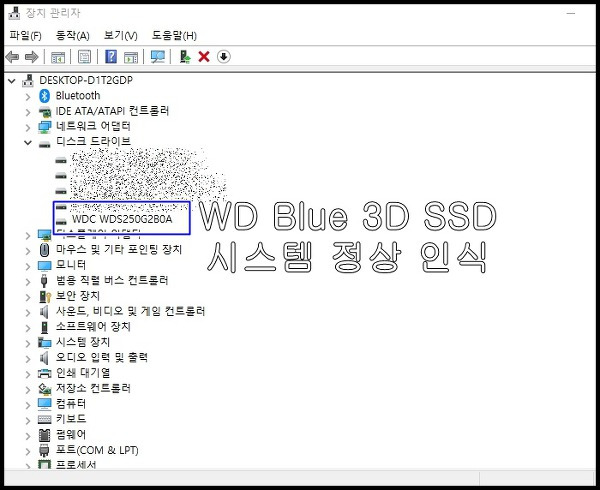Select the USB icon for 범용 직렬 버스 컨트롤러
600x490 pixels.
click(44, 280)
